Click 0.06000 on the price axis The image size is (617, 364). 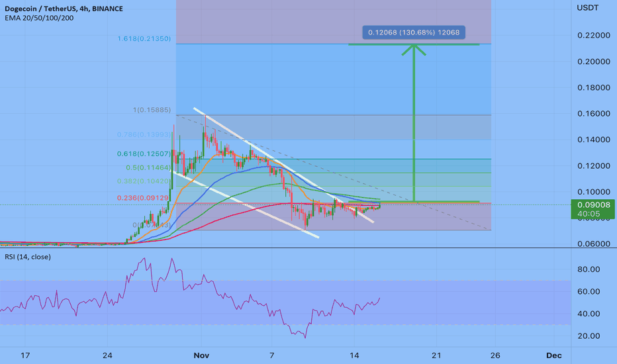(x=593, y=244)
